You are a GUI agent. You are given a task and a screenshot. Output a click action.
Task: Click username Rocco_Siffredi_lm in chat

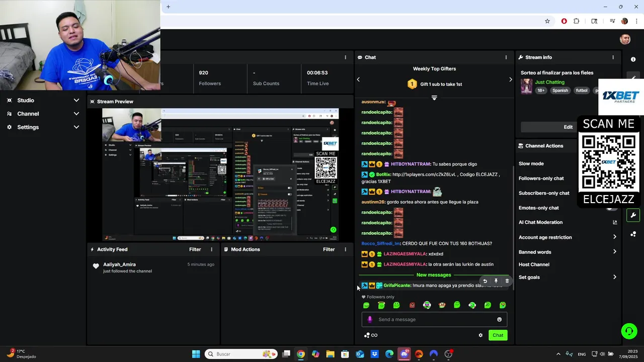381,243
